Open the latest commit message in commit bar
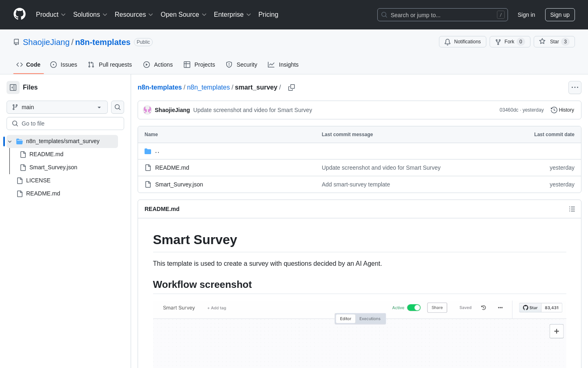588x368 pixels. pos(252,110)
